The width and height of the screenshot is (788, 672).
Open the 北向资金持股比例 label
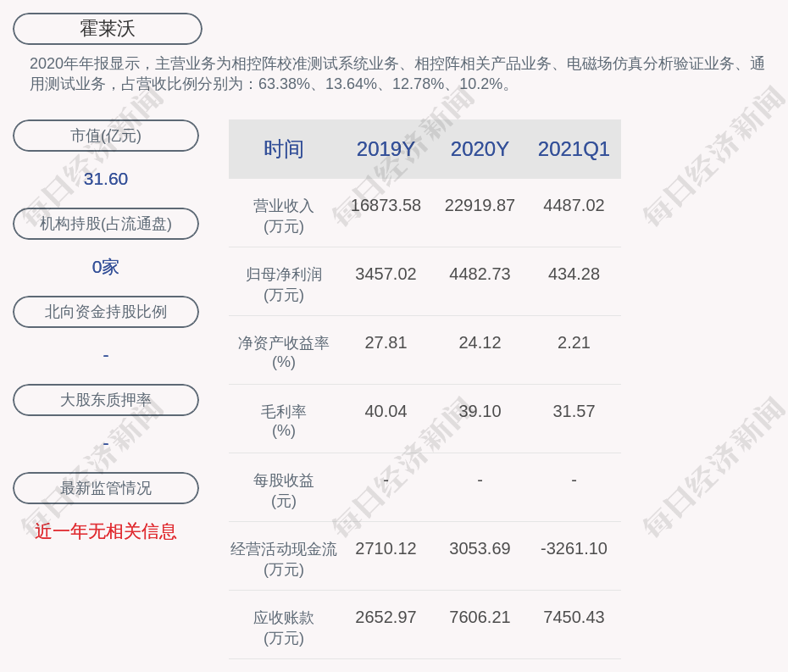point(106,312)
